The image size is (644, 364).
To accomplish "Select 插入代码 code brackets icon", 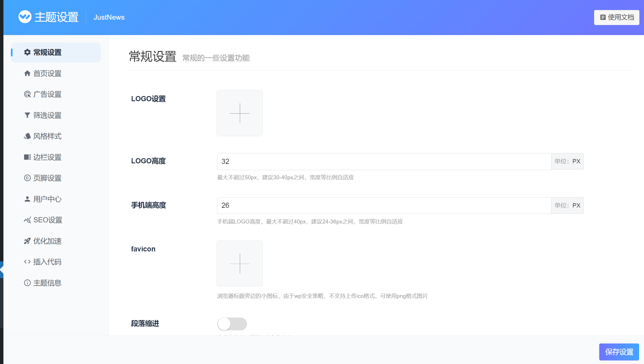I will [27, 262].
